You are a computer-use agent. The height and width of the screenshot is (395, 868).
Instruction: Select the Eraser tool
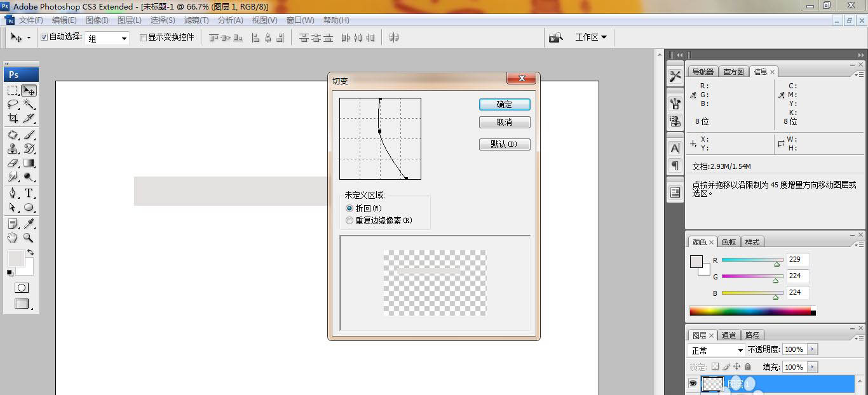pos(13,163)
